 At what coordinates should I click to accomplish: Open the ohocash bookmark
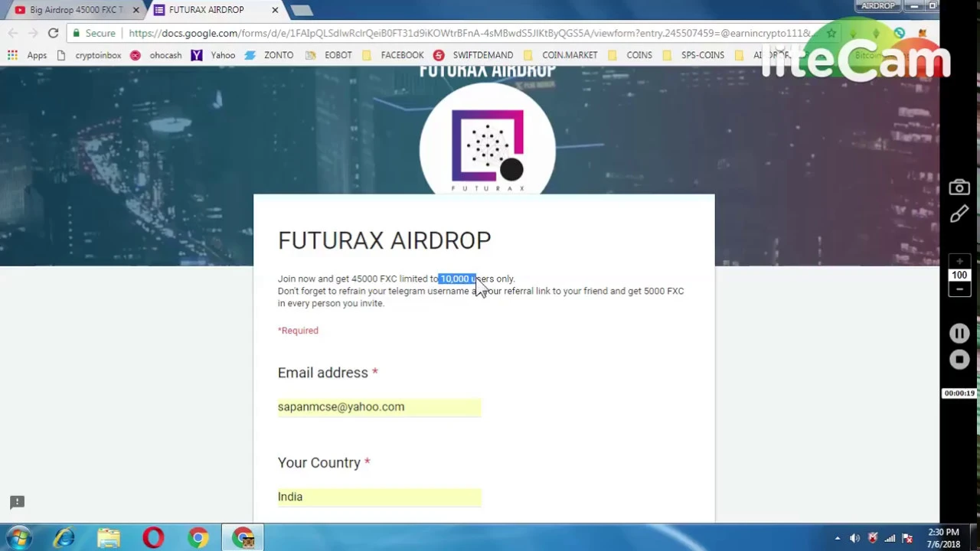(x=157, y=55)
